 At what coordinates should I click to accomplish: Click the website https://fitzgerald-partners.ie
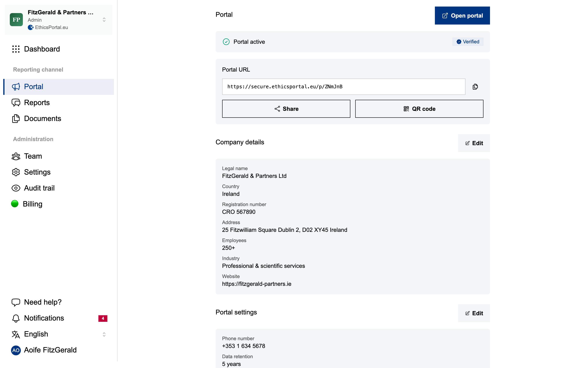(257, 284)
